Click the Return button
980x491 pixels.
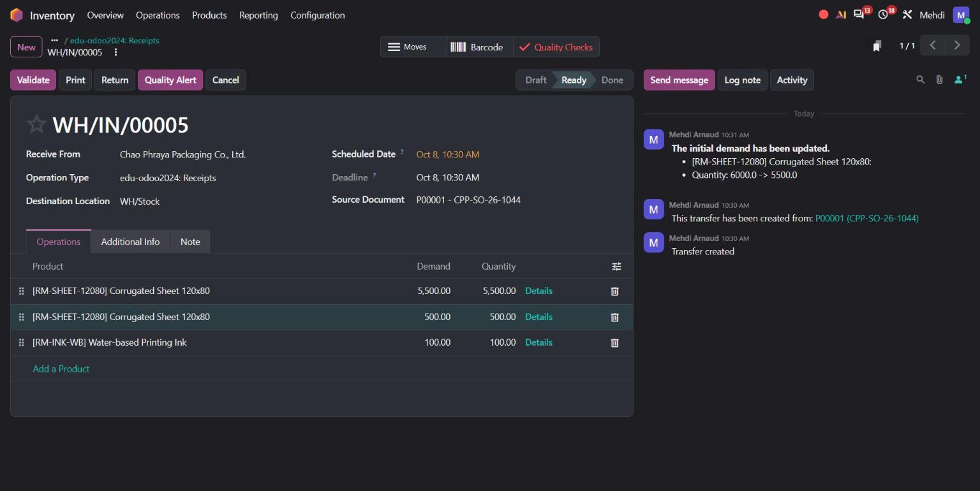[115, 80]
